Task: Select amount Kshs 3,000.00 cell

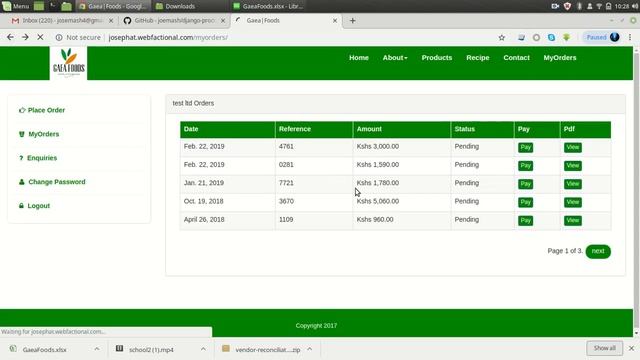Action: [402, 147]
